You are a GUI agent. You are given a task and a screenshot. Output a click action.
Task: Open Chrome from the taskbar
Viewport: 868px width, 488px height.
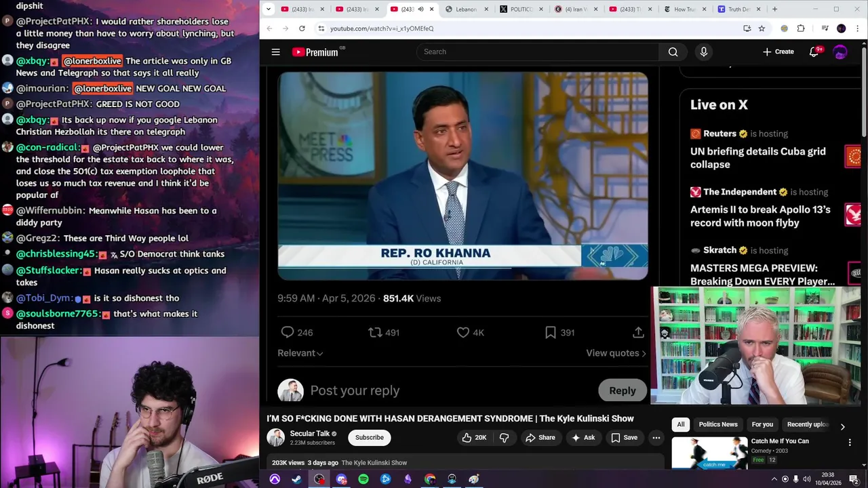tap(430, 479)
